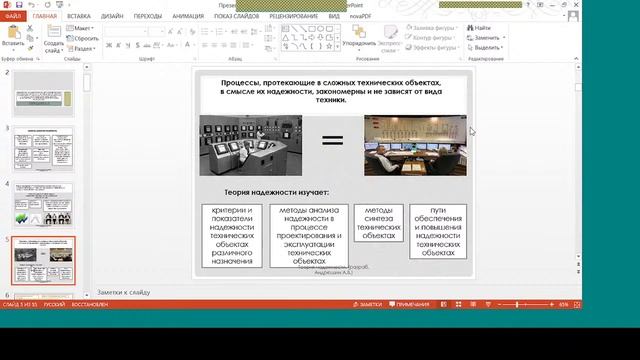Toggle ЗАМЕТКИ notes pane in status bar
Viewport: 640px width, 360px height.
[367, 304]
